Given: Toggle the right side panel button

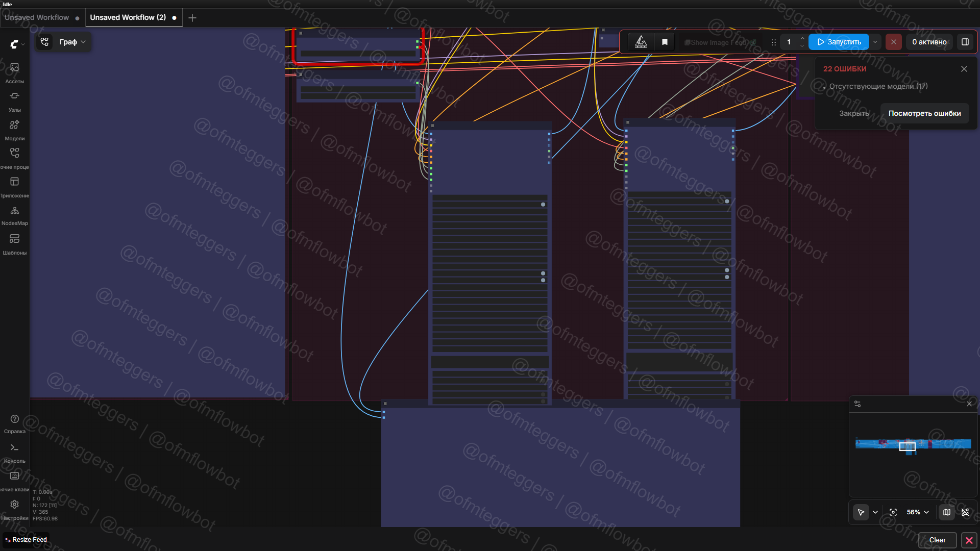Looking at the screenshot, I should [x=965, y=42].
